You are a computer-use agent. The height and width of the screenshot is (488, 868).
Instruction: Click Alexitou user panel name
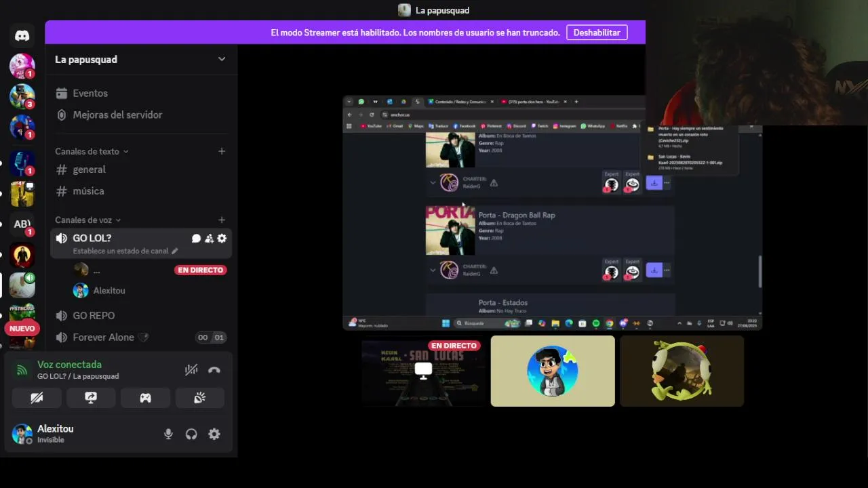pyautogui.click(x=56, y=429)
